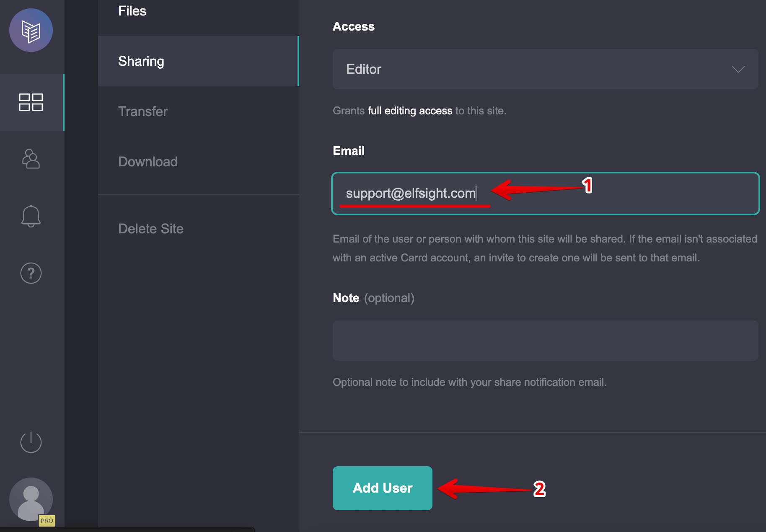The height and width of the screenshot is (532, 766).
Task: Click the Access dropdown chevron arrow
Action: (738, 70)
